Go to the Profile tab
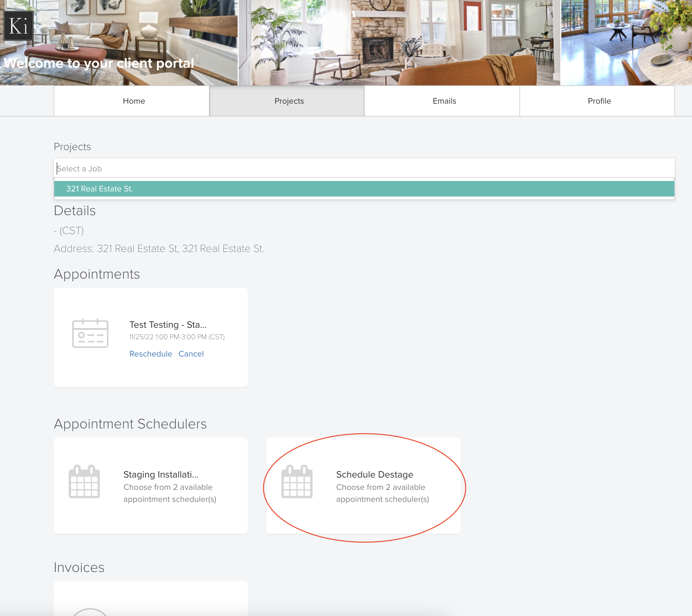692x616 pixels. pyautogui.click(x=597, y=101)
